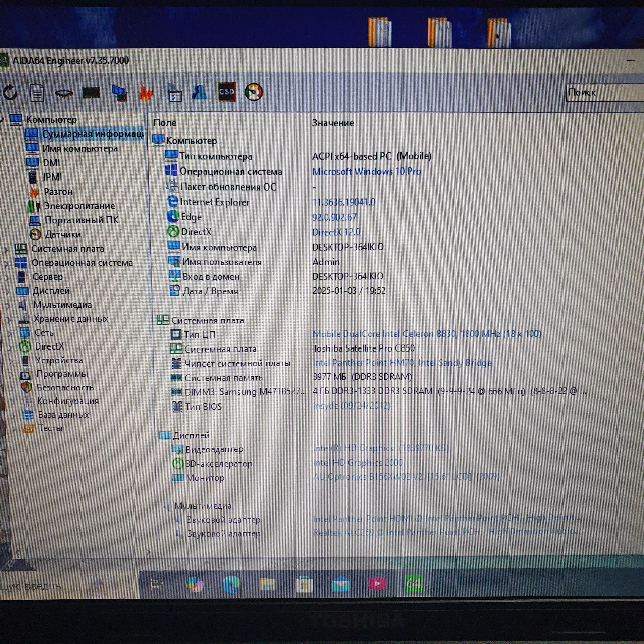The width and height of the screenshot is (644, 644).
Task: Open Microsoft Store from the taskbar
Action: [x=304, y=585]
